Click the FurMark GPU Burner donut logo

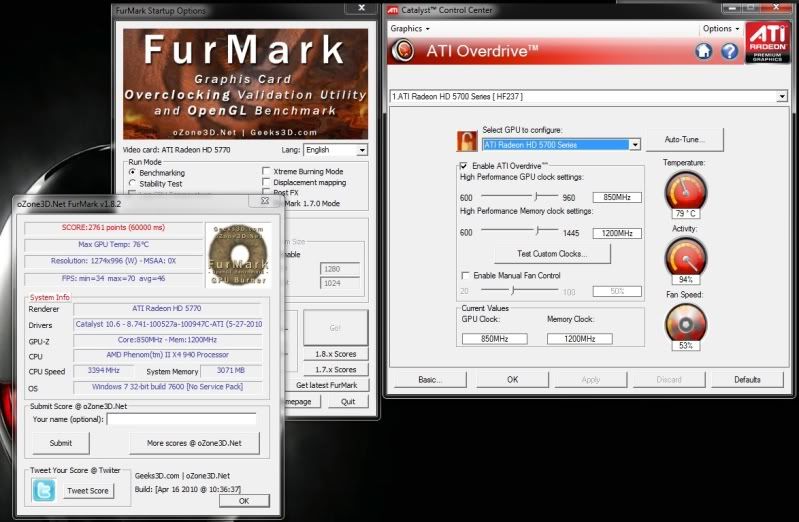238,255
